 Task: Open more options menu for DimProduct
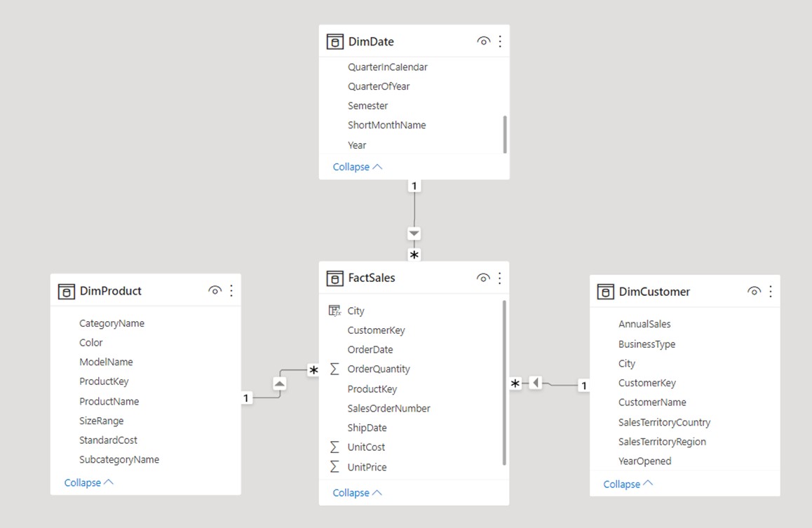231,291
